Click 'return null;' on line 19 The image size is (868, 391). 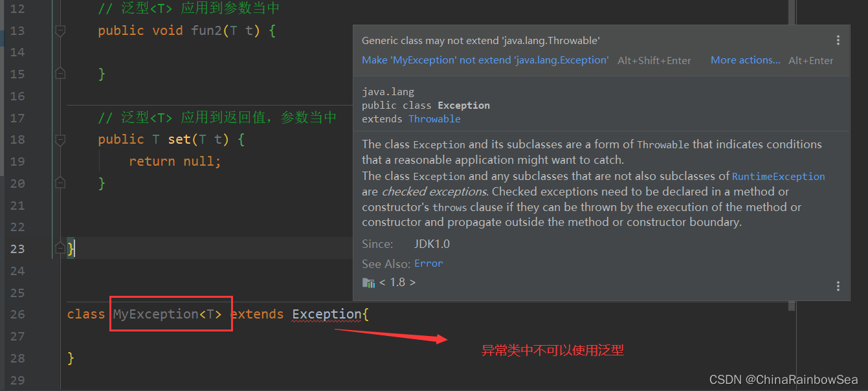[175, 161]
